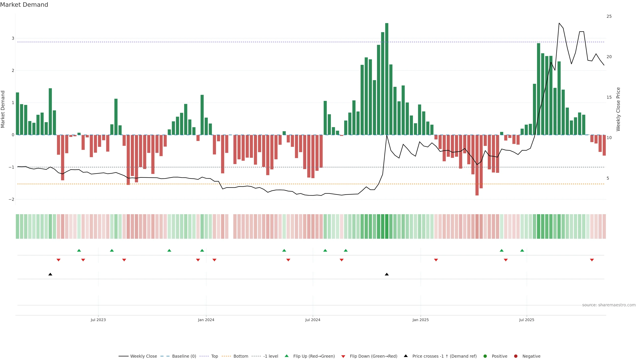This screenshot has height=362, width=644.
Task: Click the green Positive legend dot
Action: (485, 356)
